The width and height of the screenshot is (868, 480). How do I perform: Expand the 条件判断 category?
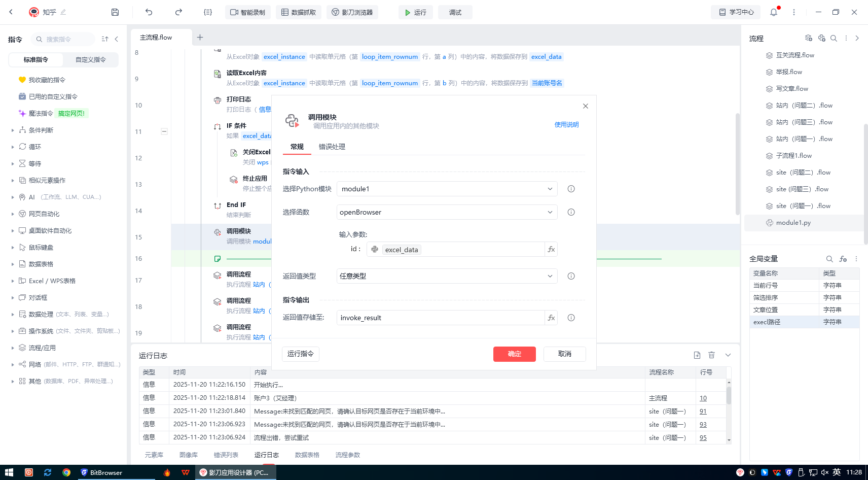13,130
